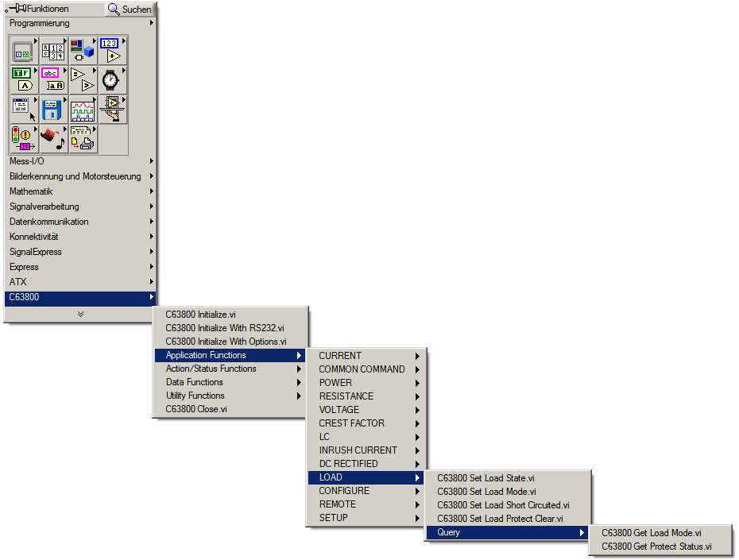Expand the Datenkommunikation category
Screen dimensions: 739x560
[x=80, y=222]
